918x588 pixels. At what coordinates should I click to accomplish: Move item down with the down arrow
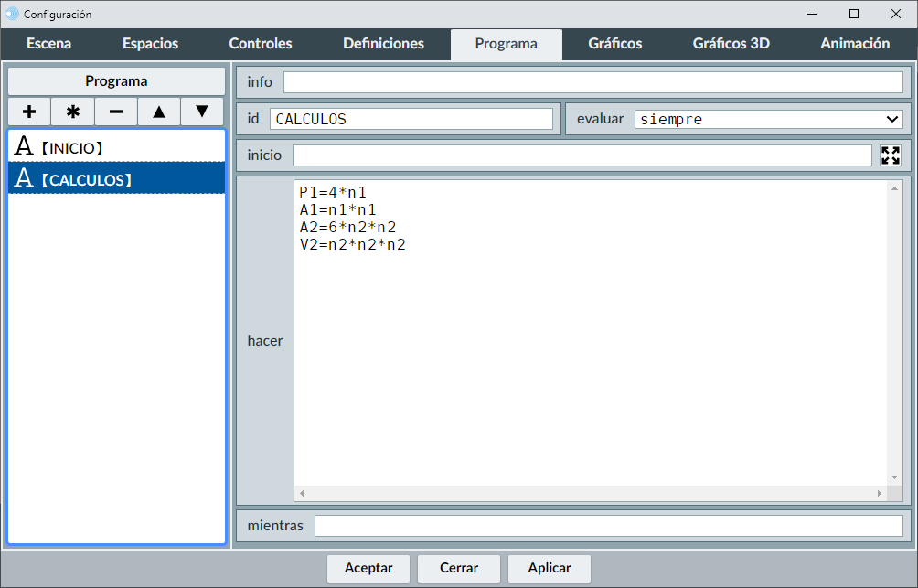click(202, 112)
